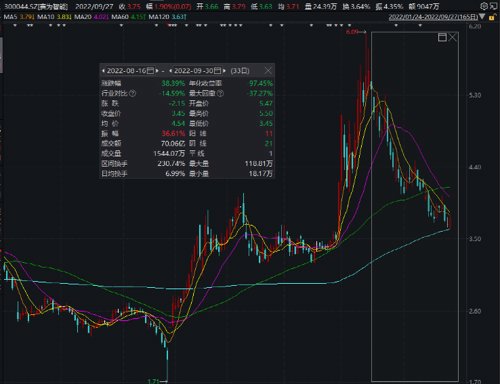The width and height of the screenshot is (500, 384).
Task: Open start date calendar picker
Action: pyautogui.click(x=150, y=71)
